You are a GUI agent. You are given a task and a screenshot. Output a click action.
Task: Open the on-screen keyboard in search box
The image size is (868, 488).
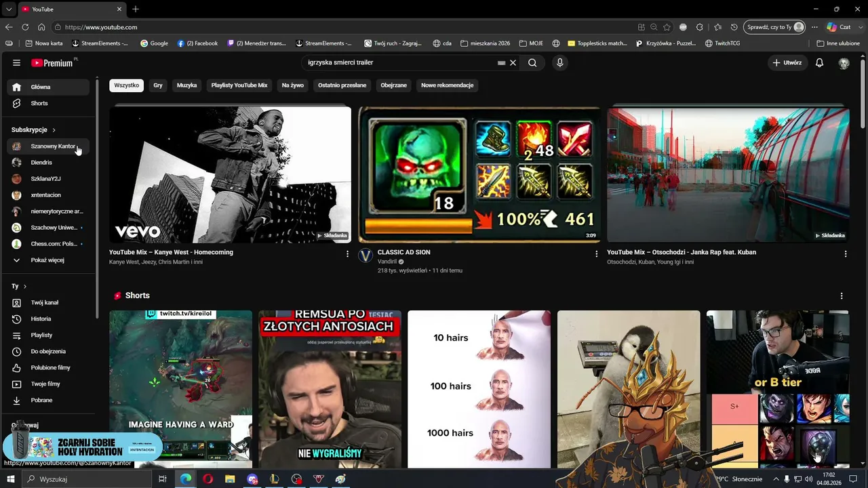click(x=501, y=62)
